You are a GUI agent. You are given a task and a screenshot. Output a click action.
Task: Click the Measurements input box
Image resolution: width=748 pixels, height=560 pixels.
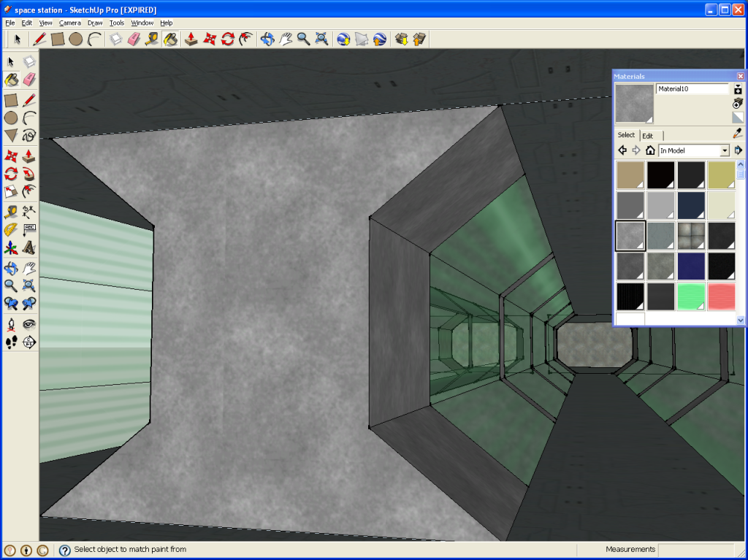tap(696, 550)
